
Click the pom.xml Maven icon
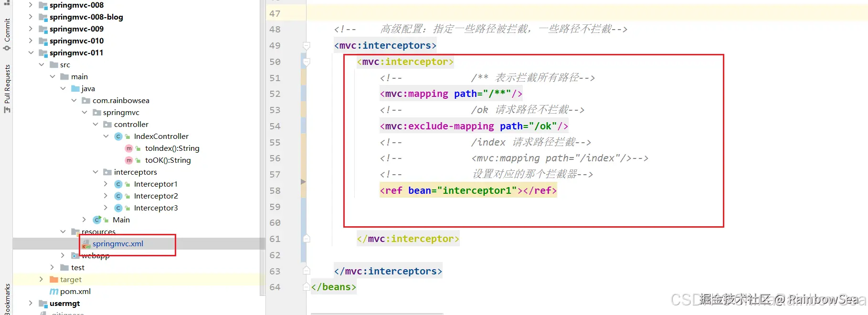(x=54, y=292)
